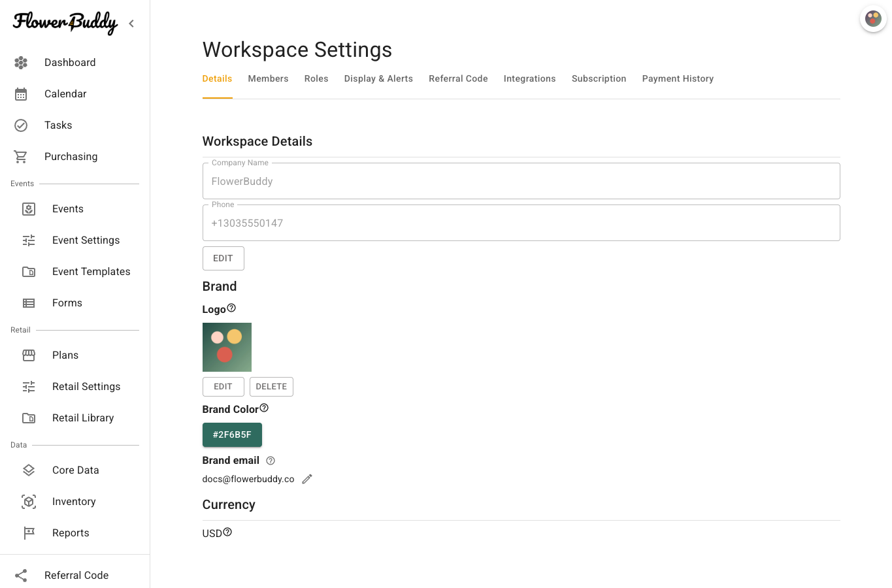Focus the Phone number field

[x=521, y=223]
